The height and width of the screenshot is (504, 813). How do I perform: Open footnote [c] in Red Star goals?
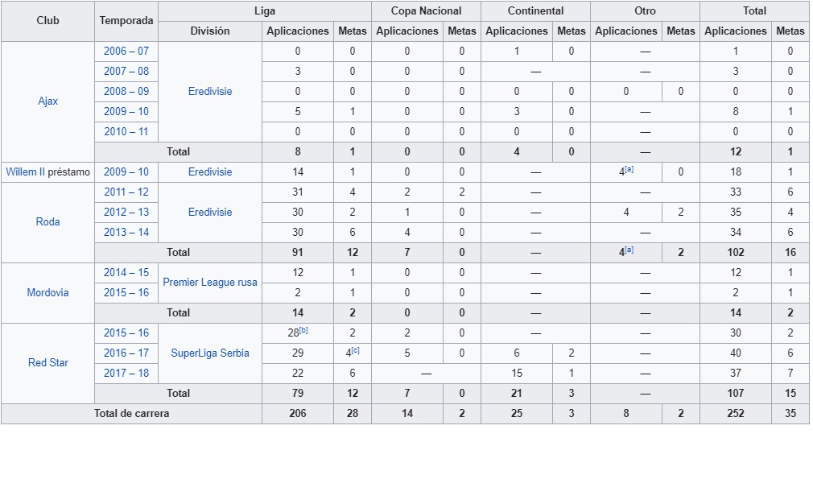tap(355, 350)
